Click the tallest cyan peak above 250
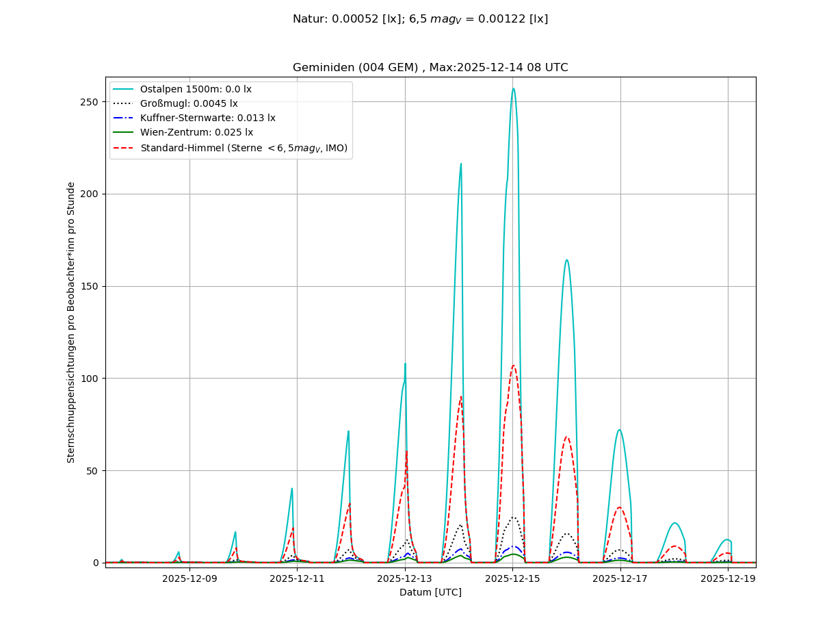Screen dimensions: 840x638 pyautogui.click(x=513, y=88)
